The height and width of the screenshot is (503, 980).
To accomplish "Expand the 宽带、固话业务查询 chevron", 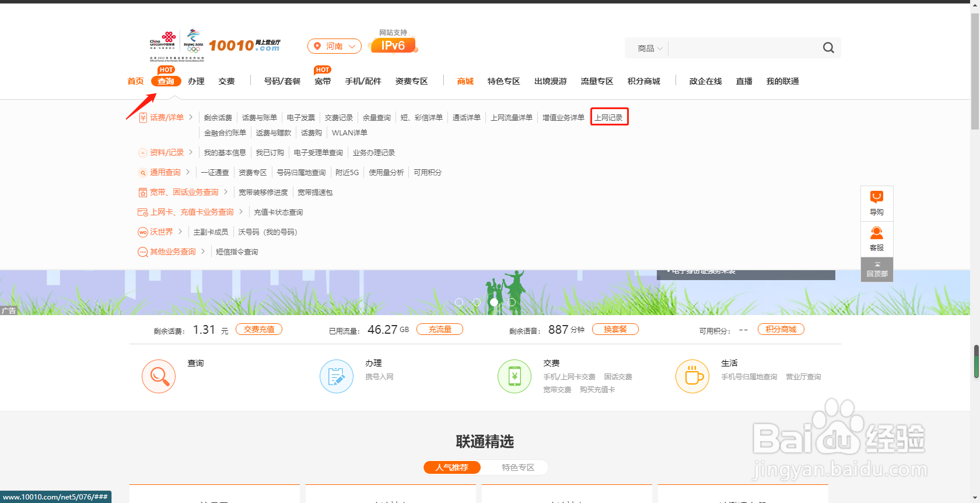I will (x=226, y=192).
